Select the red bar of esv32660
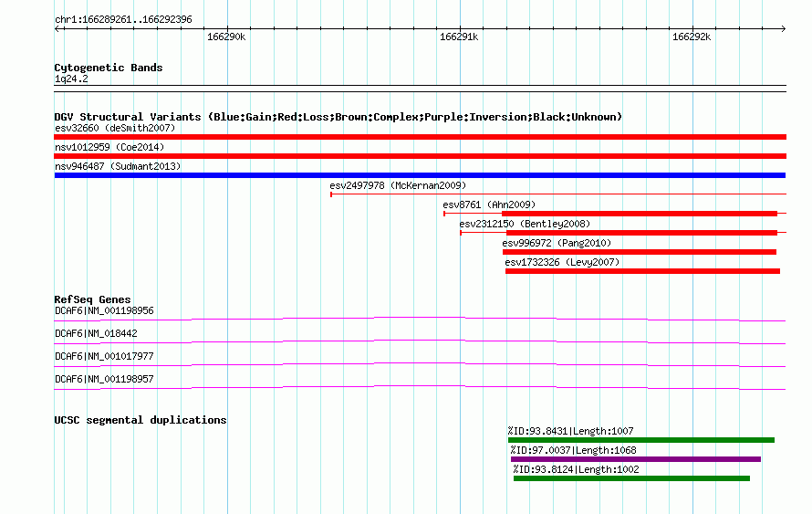Screen dimensions: 812x514 [420, 137]
